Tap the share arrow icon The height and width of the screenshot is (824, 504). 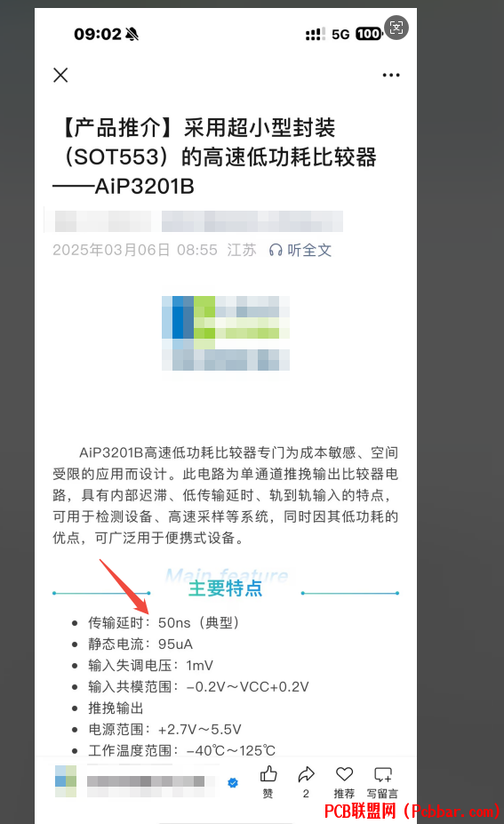(x=306, y=774)
